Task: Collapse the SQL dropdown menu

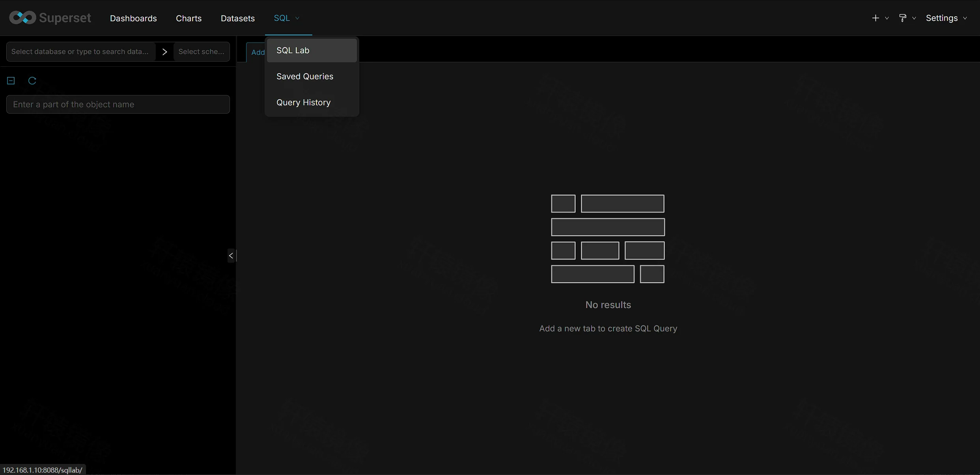Action: [287, 18]
